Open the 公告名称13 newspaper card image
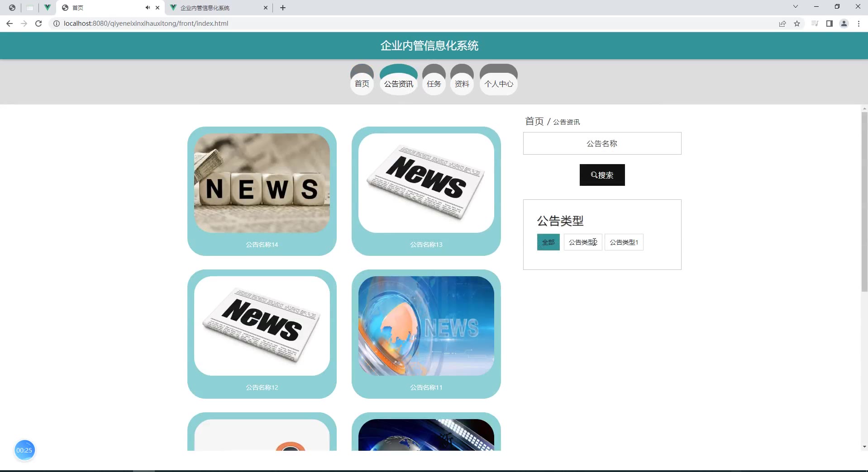This screenshot has height=472, width=868. coord(426,183)
